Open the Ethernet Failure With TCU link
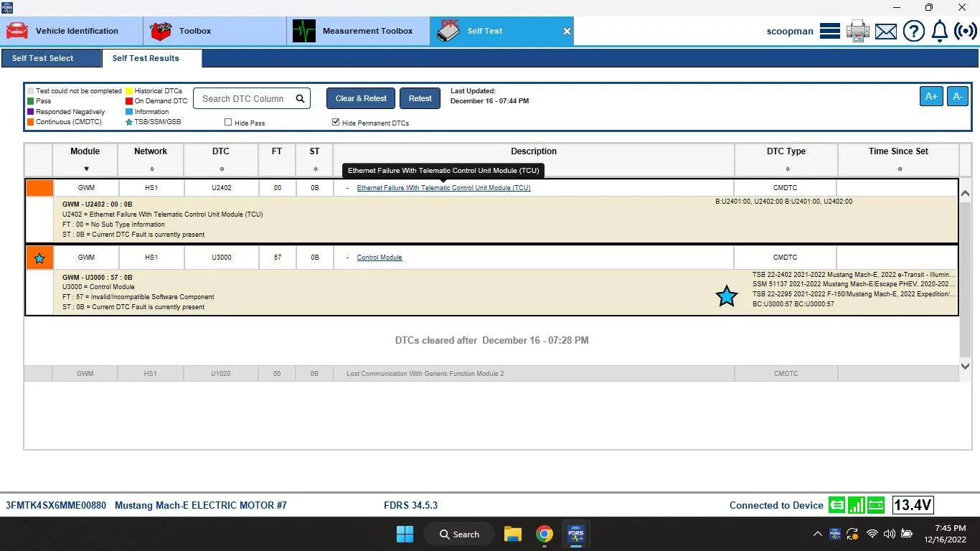Viewport: 980px width, 551px height. point(443,188)
